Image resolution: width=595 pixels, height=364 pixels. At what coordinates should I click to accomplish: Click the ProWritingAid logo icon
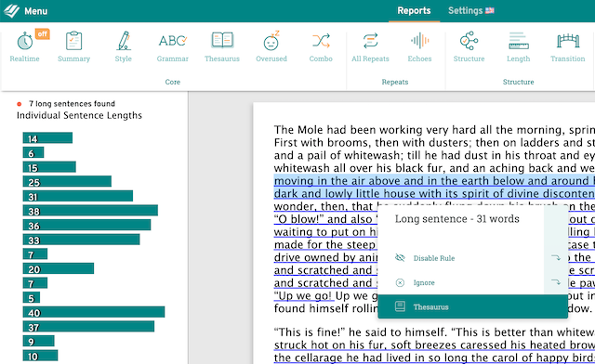11,10
